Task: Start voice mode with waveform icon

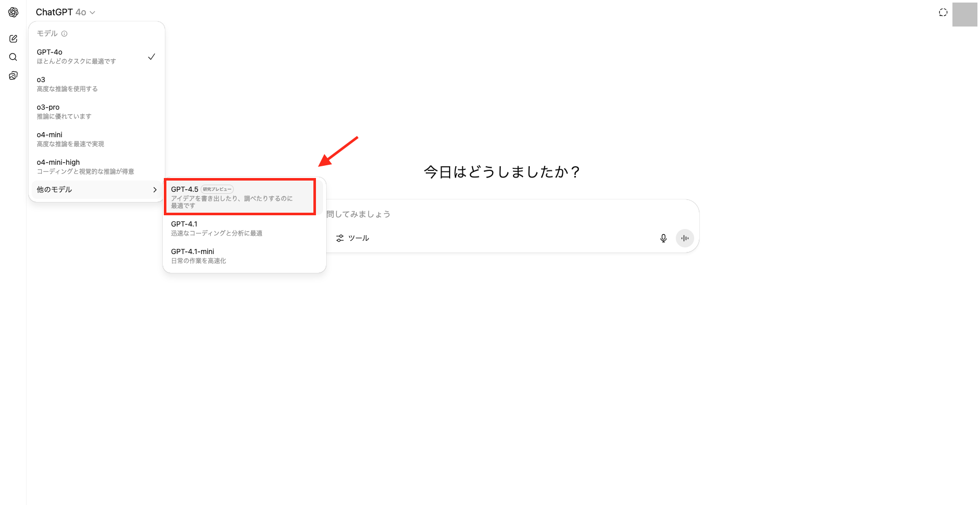Action: pos(684,238)
